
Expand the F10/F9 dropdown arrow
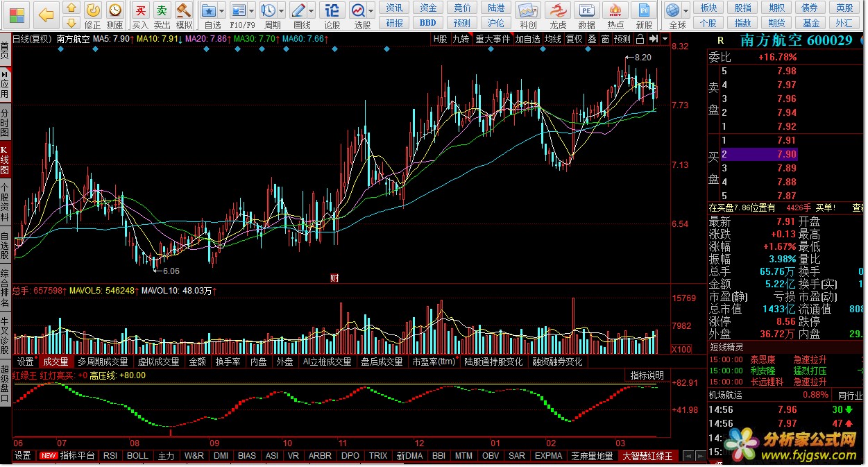pos(251,12)
